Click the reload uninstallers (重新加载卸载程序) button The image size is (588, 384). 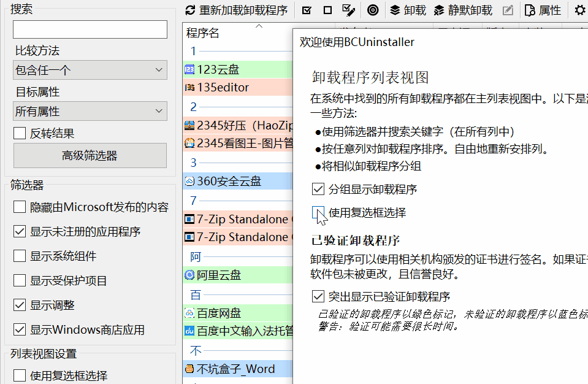pyautogui.click(x=236, y=10)
